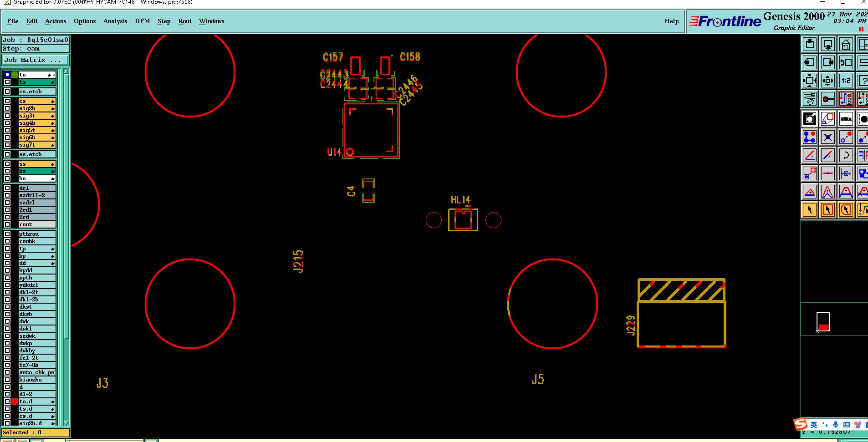This screenshot has height=442, width=868.
Task: Toggle the visibility box for layer ss
Action: 7,164
